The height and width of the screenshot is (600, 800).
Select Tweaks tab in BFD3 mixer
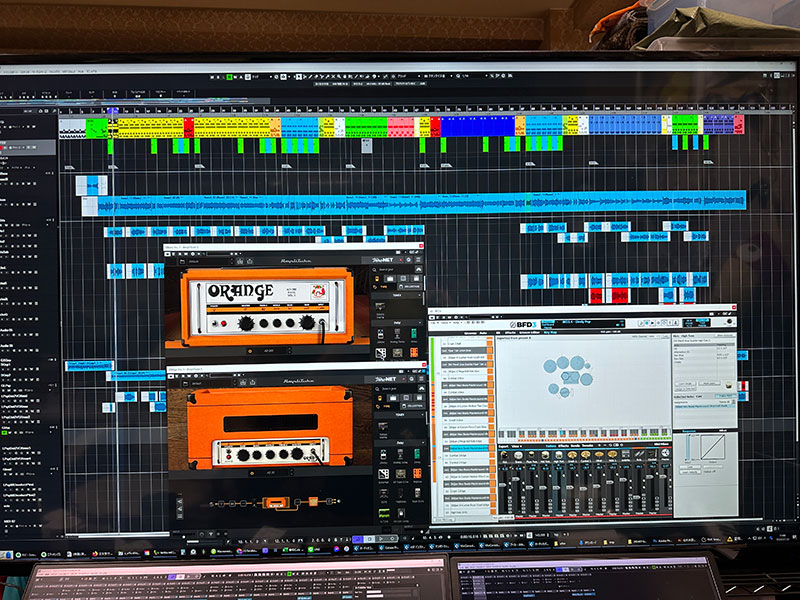(x=587, y=446)
